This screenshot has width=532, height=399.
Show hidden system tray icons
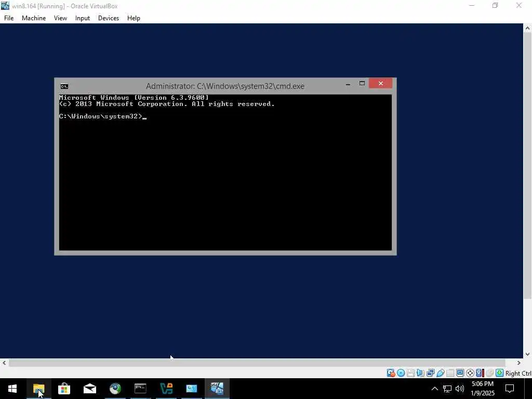click(x=435, y=389)
